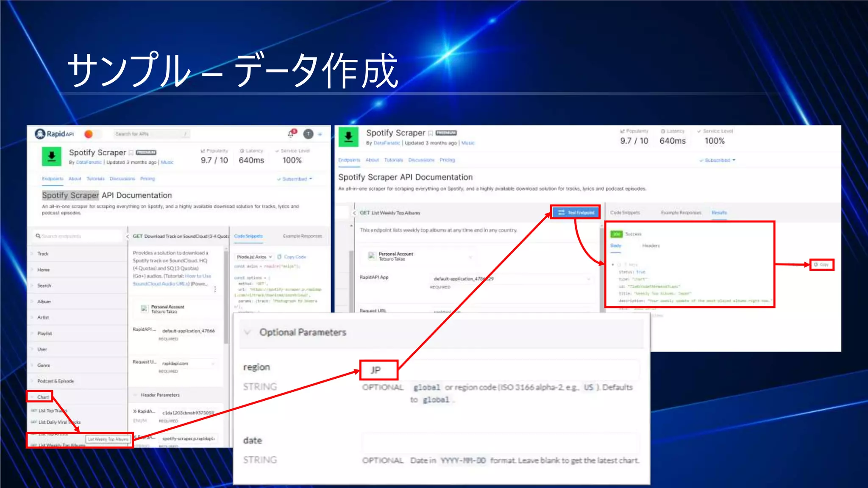Click the Copy Code icon in code snippets
868x488 pixels.
280,257
